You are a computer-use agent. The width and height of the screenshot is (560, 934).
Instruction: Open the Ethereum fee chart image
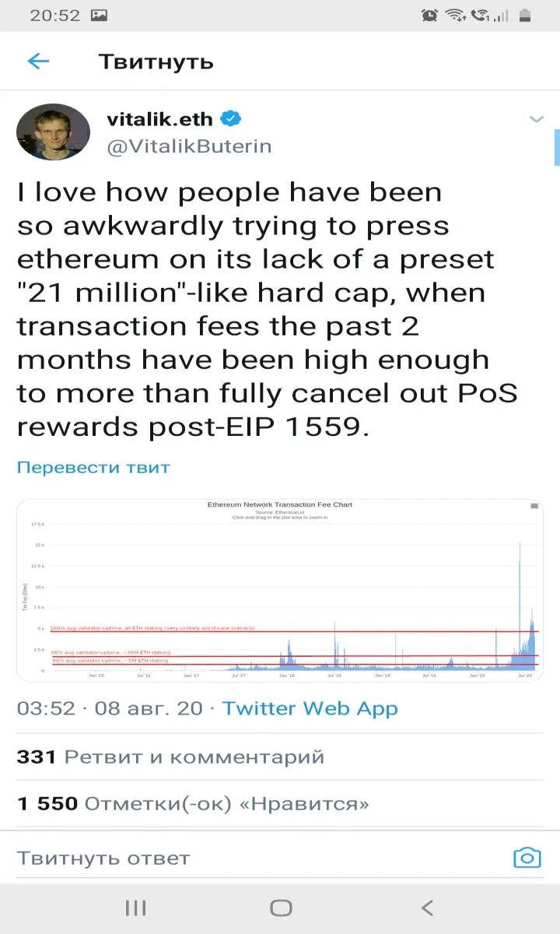coord(280,591)
